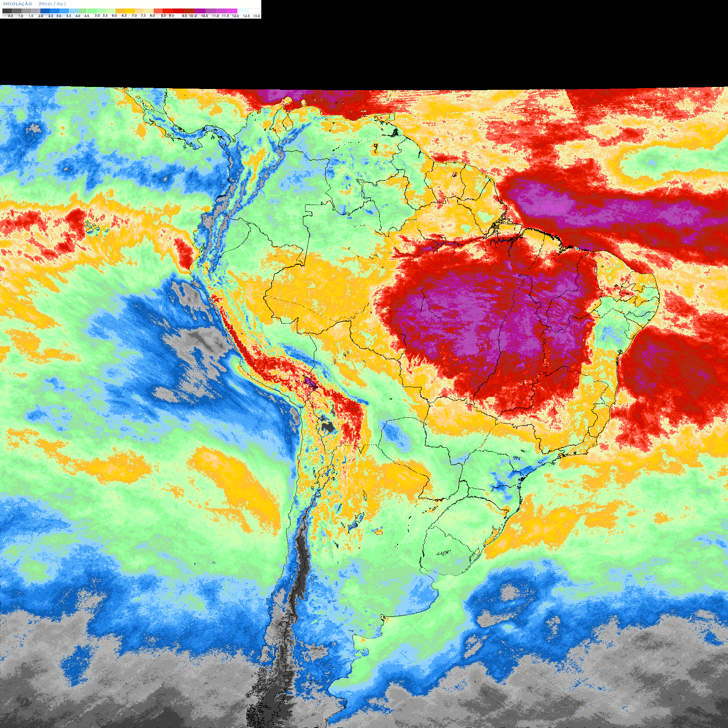The width and height of the screenshot is (728, 728).
Task: Click the 5.5 legend value
Action: 105,15
